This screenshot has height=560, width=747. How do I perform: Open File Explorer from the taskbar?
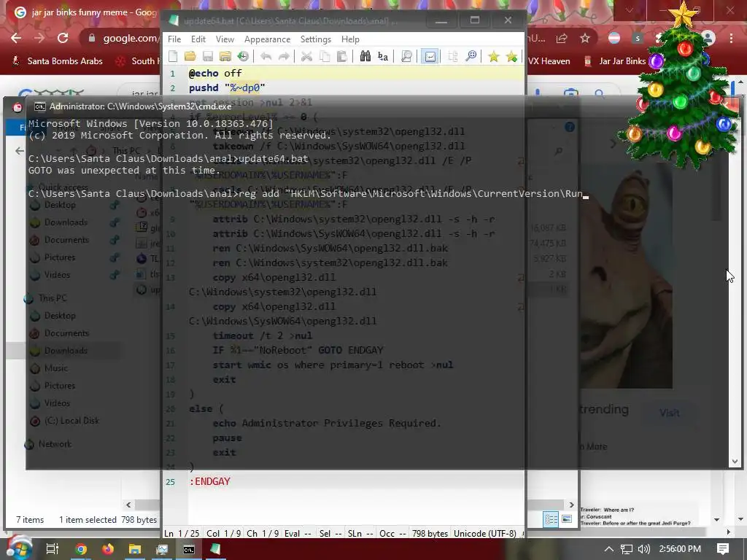point(135,549)
